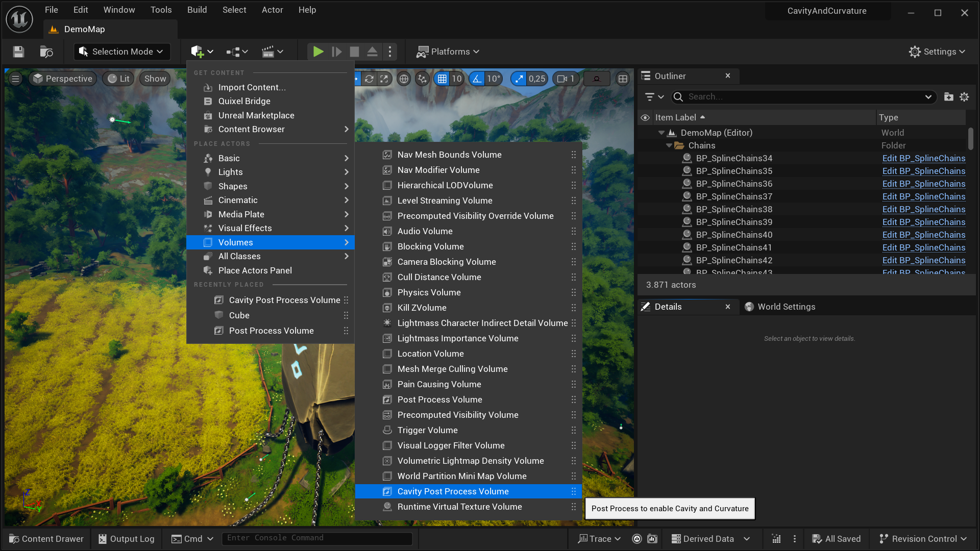Click the Eject button in the toolbar
Image resolution: width=980 pixels, height=551 pixels.
point(372,52)
